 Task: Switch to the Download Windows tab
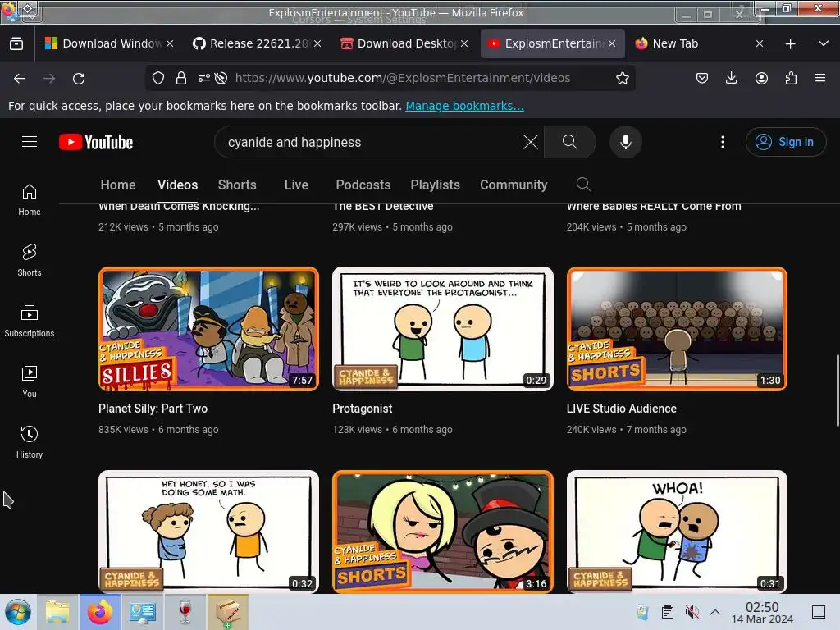click(x=108, y=43)
